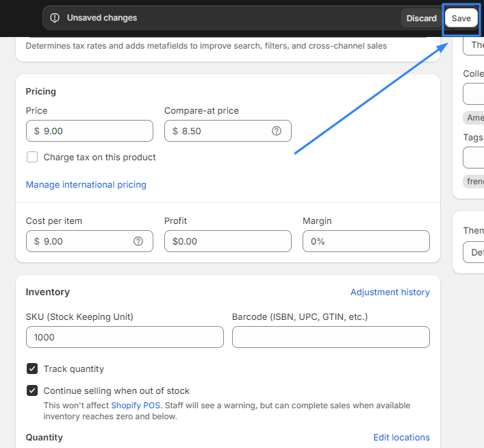Save the unsaved product changes
The height and width of the screenshot is (448, 484).
tap(461, 18)
